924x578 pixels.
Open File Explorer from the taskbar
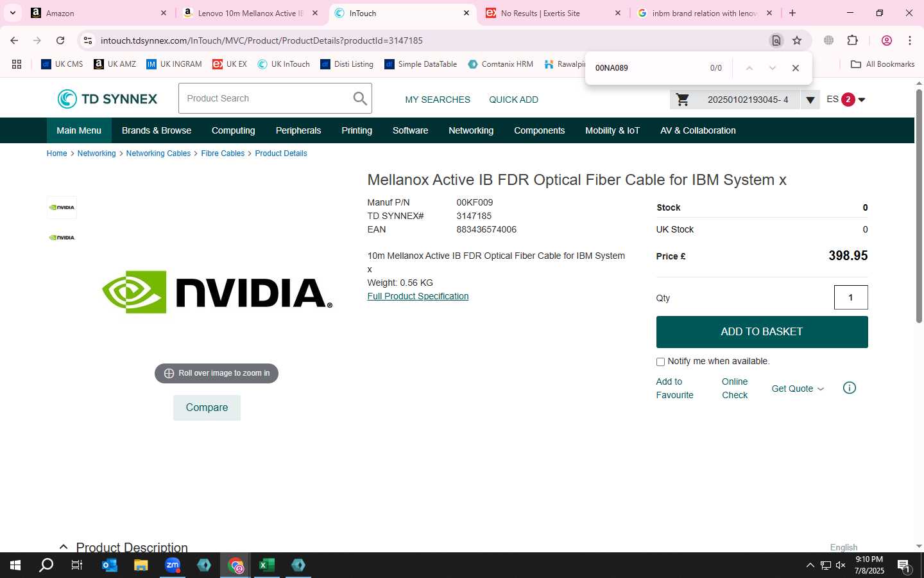pyautogui.click(x=141, y=565)
